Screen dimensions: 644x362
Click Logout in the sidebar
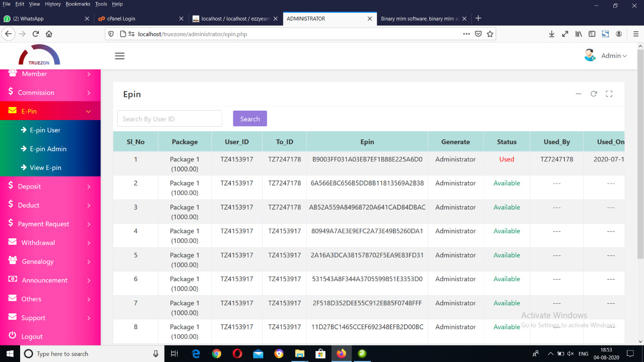coord(32,336)
